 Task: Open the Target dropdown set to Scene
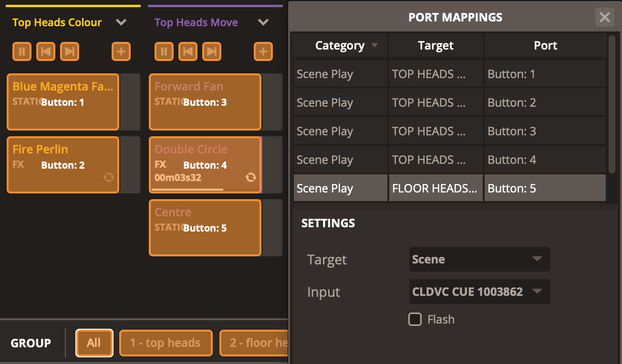[479, 259]
